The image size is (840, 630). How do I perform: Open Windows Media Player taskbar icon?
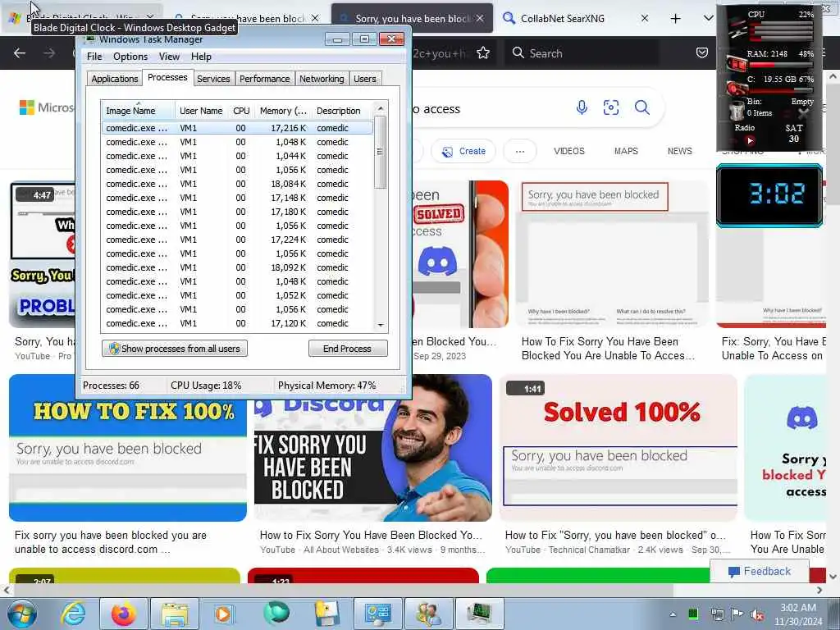223,614
